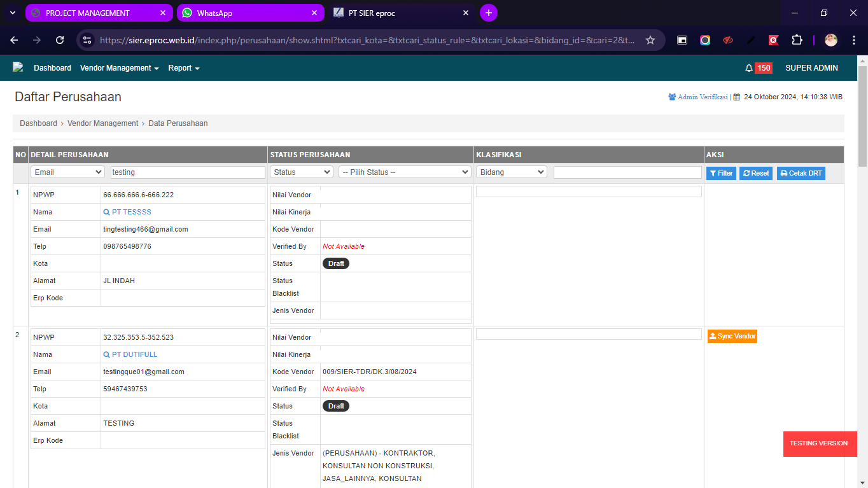Viewport: 868px width, 488px height.
Task: Click the browser profile avatar
Action: (x=830, y=40)
